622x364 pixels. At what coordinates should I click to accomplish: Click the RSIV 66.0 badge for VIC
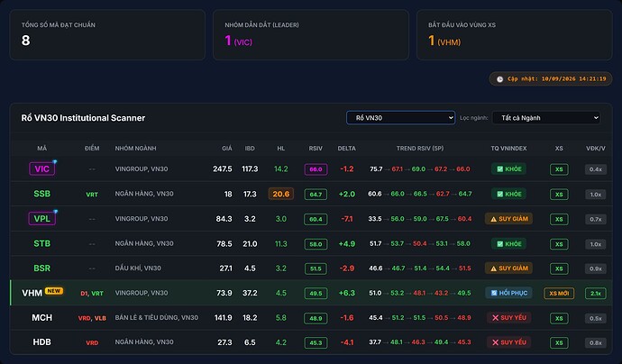[316, 169]
